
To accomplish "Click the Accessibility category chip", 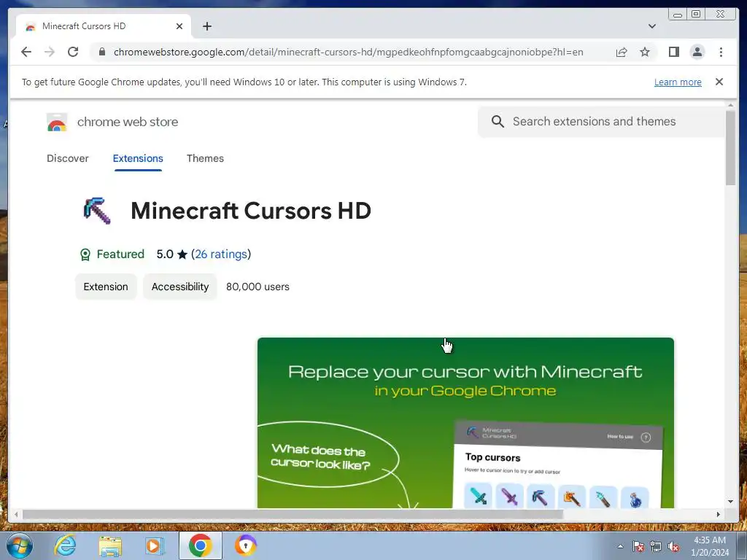I will click(180, 287).
